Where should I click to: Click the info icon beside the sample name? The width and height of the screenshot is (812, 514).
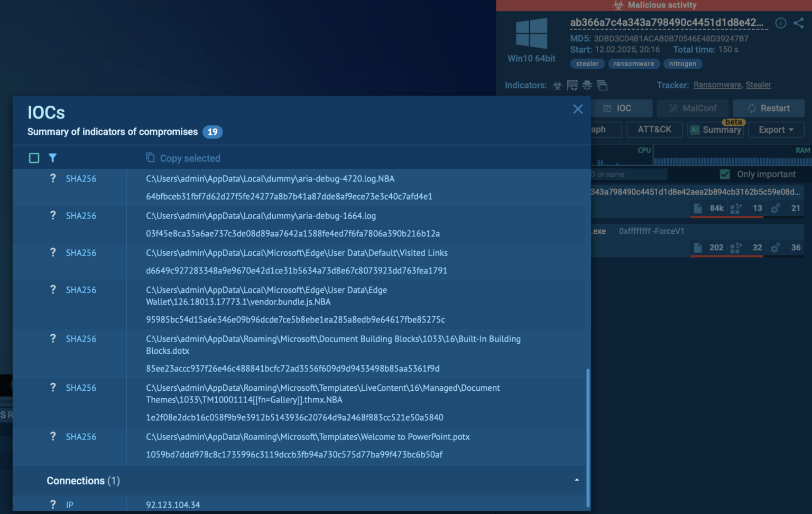(781, 23)
